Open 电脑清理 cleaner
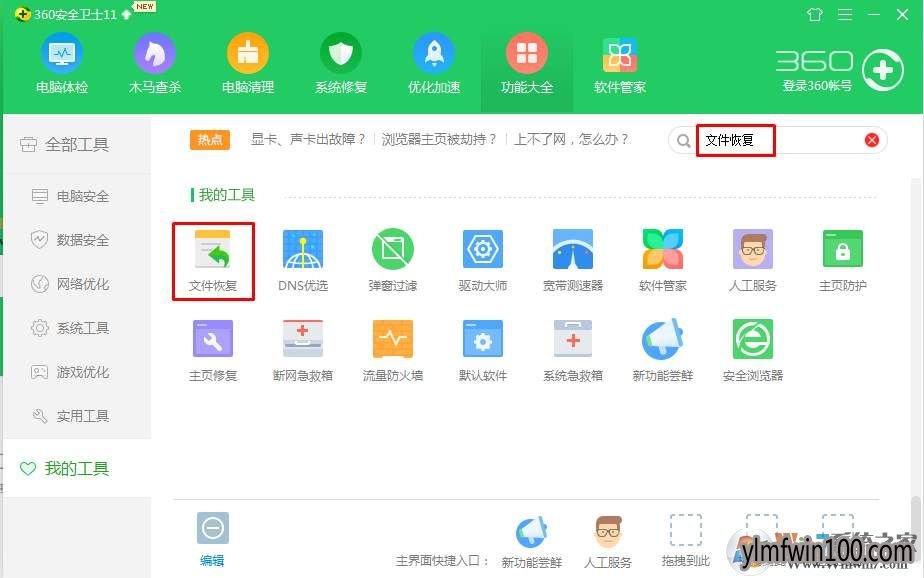This screenshot has width=924, height=578. point(248,65)
